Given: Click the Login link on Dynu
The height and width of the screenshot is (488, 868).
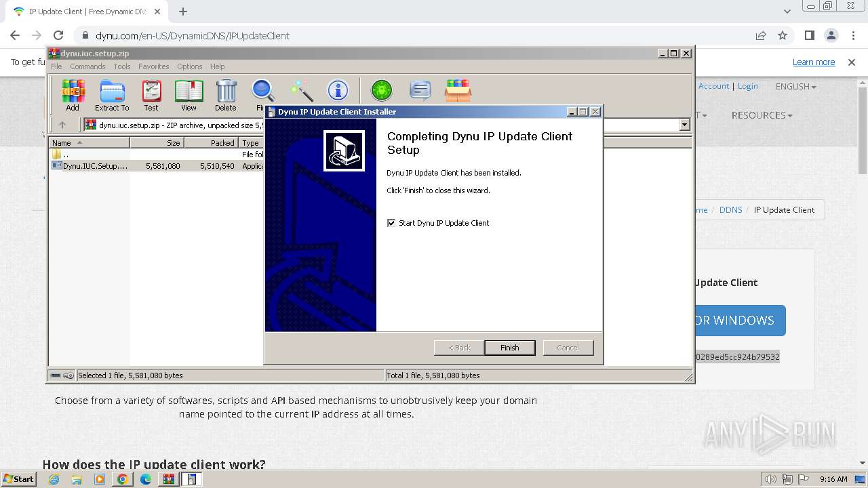Looking at the screenshot, I should coord(748,86).
